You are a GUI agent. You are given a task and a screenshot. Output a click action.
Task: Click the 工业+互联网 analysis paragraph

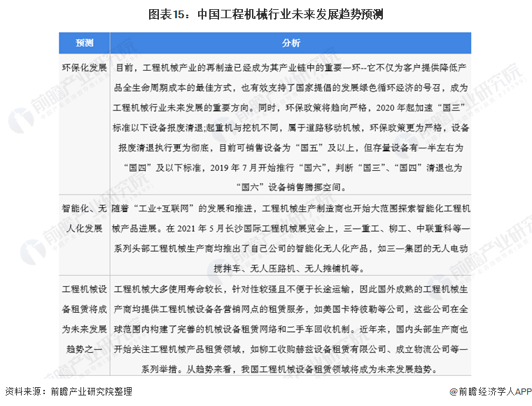(x=290, y=239)
